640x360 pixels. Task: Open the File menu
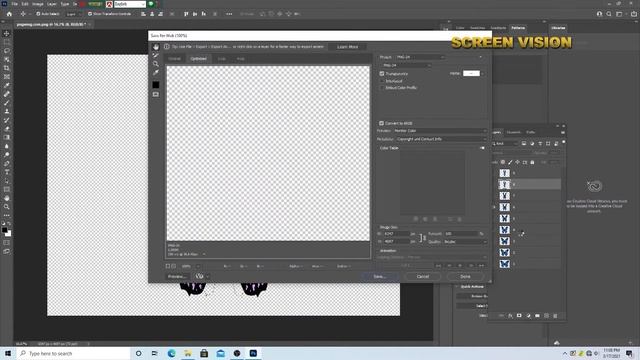pyautogui.click(x=14, y=4)
